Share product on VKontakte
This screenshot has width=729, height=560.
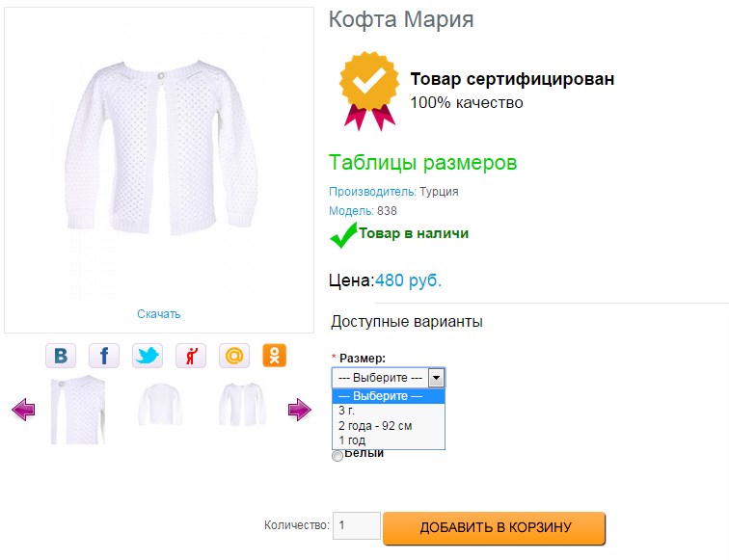tap(61, 356)
